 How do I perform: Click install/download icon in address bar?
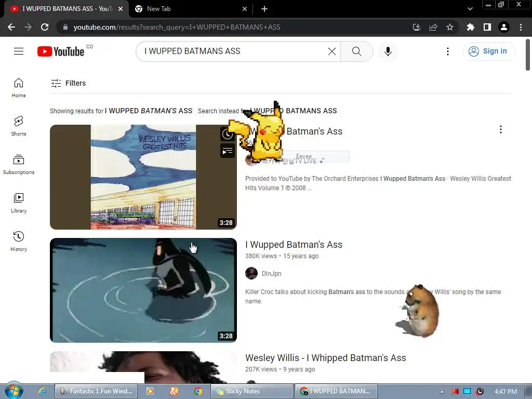[416, 27]
